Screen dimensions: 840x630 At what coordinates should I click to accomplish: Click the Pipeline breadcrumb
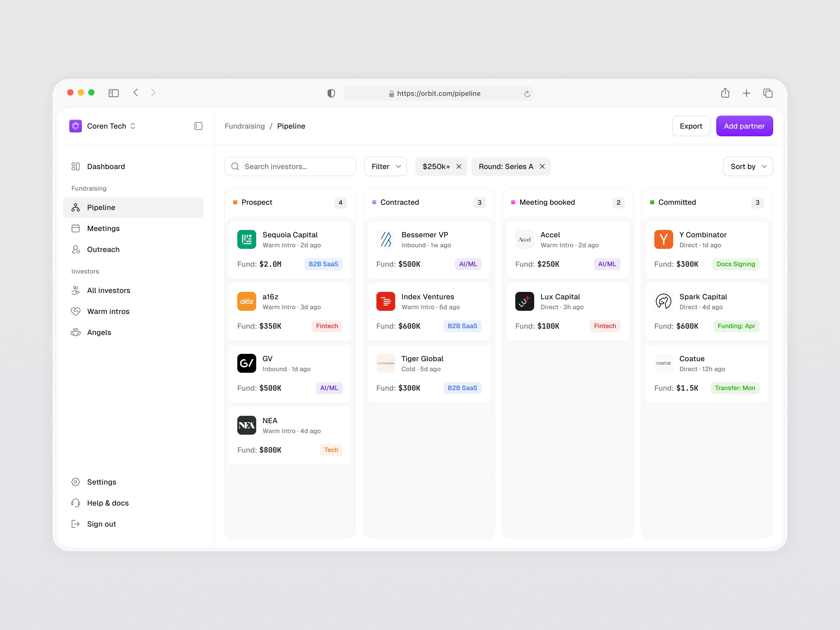tap(291, 126)
